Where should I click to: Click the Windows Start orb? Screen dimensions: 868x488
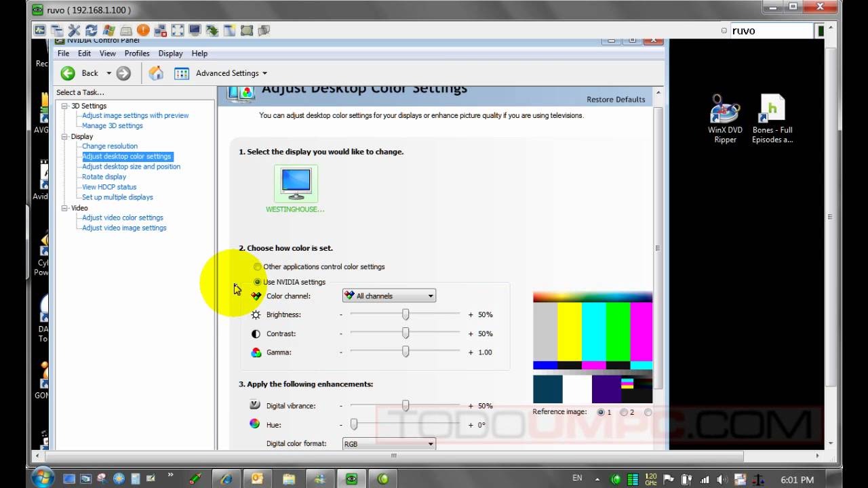click(x=43, y=479)
